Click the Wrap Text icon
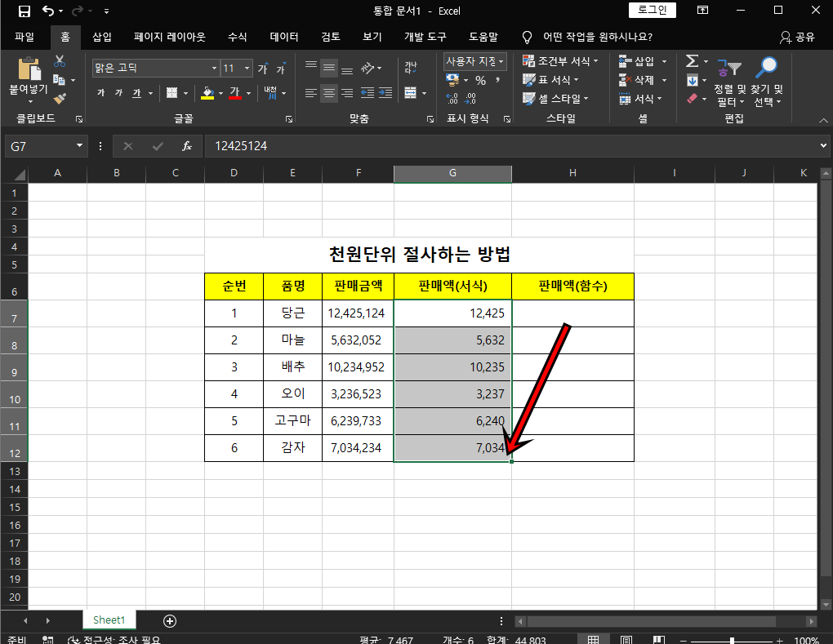The height and width of the screenshot is (644, 833). click(x=411, y=68)
